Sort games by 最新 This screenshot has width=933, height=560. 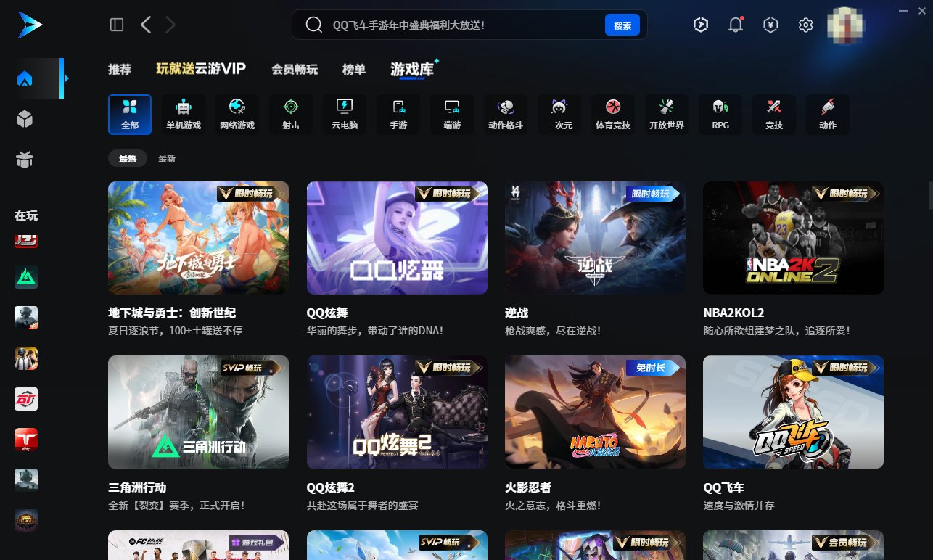(x=167, y=159)
